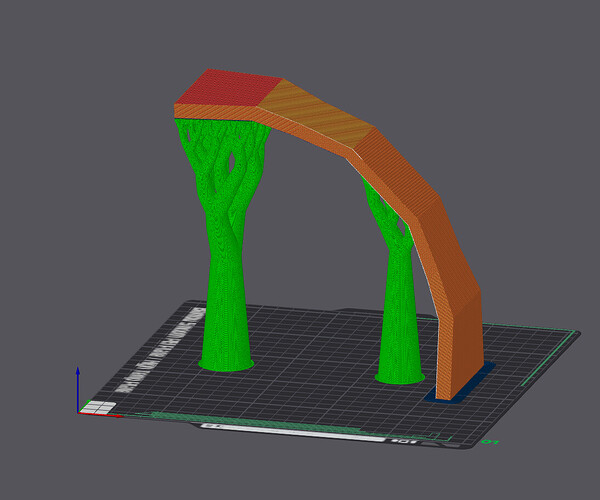Click the blue brim under the arch base

click(460, 383)
